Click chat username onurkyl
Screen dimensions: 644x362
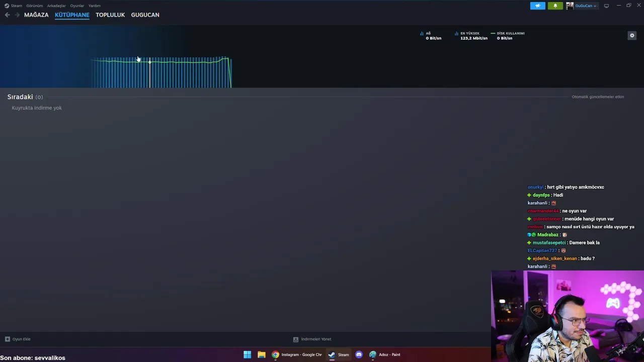pyautogui.click(x=535, y=187)
